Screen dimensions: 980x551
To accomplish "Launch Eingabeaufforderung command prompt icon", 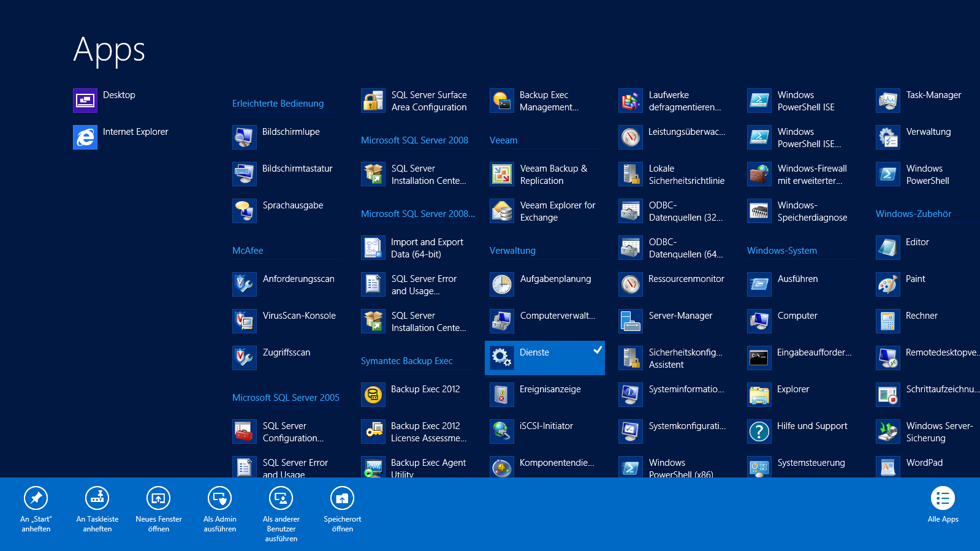I will [x=759, y=358].
